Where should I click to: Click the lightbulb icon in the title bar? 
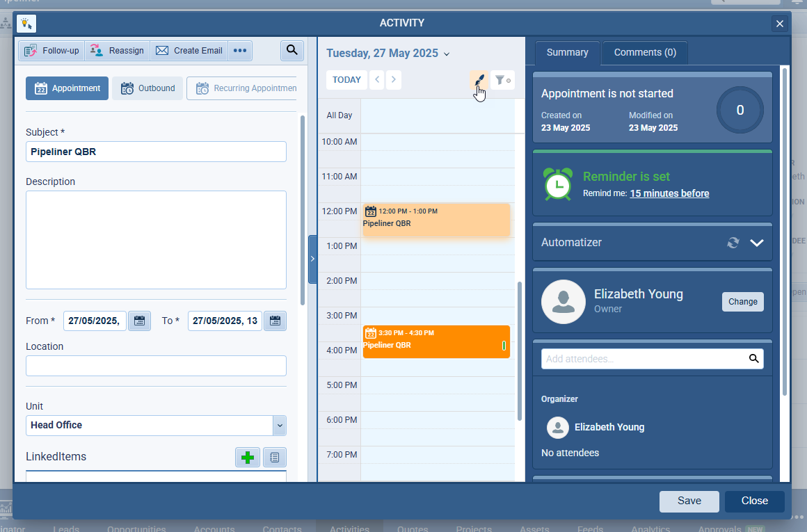tap(26, 23)
